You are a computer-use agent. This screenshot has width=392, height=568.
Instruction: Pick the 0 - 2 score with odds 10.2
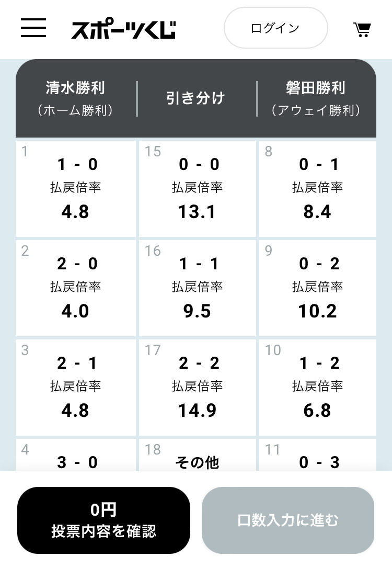pos(317,288)
